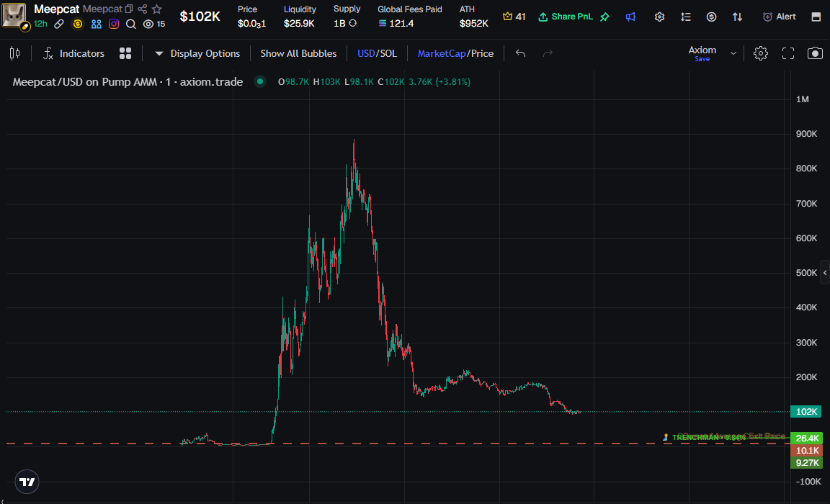The height and width of the screenshot is (504, 830).
Task: Click the 12h token age label
Action: pyautogui.click(x=40, y=24)
